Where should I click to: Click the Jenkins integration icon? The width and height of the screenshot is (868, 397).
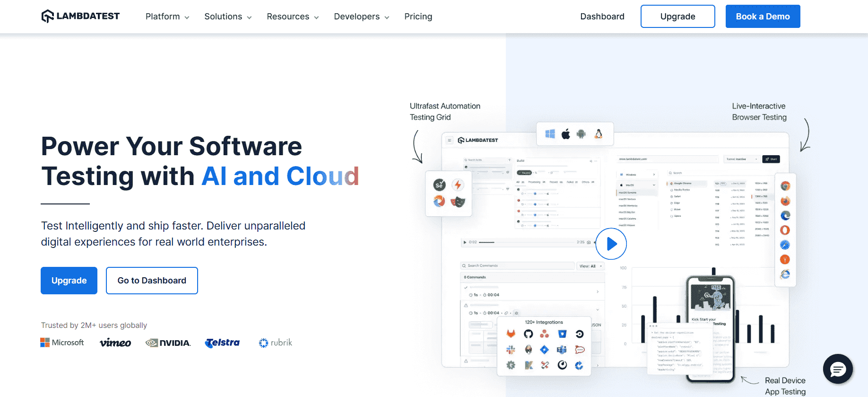tap(529, 350)
